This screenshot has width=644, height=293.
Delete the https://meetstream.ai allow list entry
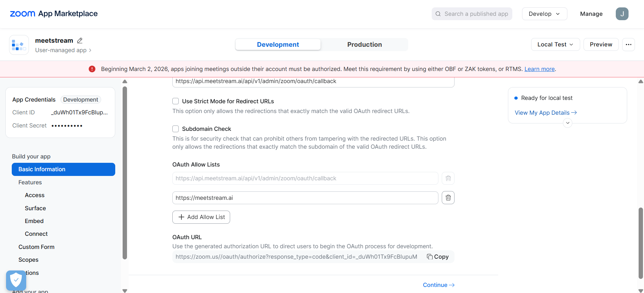(448, 198)
